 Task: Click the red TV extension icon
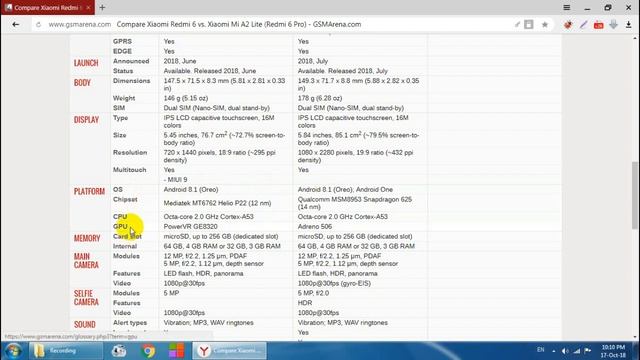click(598, 25)
